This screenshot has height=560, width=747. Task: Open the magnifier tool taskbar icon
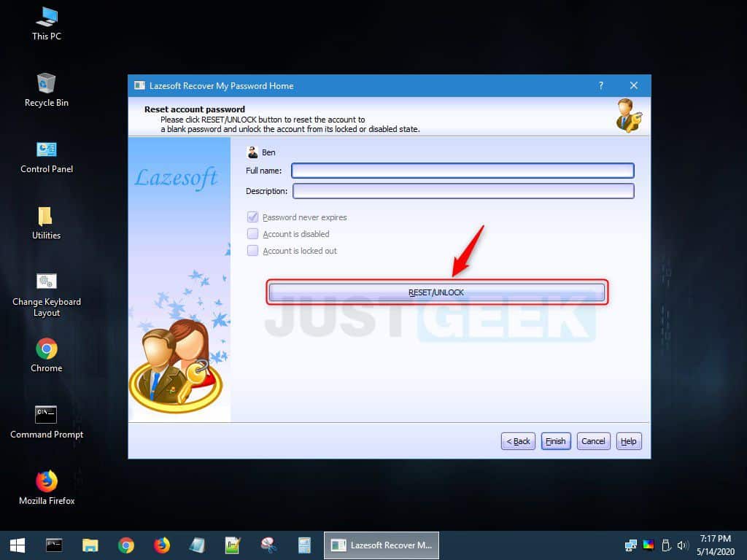pyautogui.click(x=268, y=545)
